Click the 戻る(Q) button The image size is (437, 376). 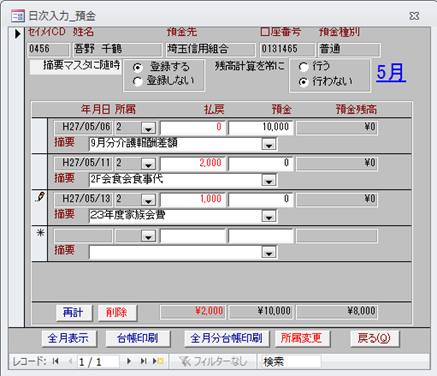point(374,339)
